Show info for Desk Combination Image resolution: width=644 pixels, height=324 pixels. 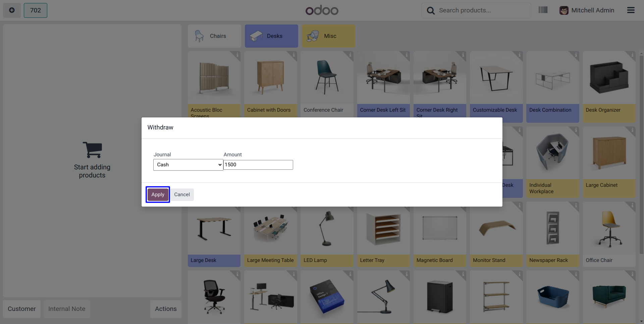[576, 55]
